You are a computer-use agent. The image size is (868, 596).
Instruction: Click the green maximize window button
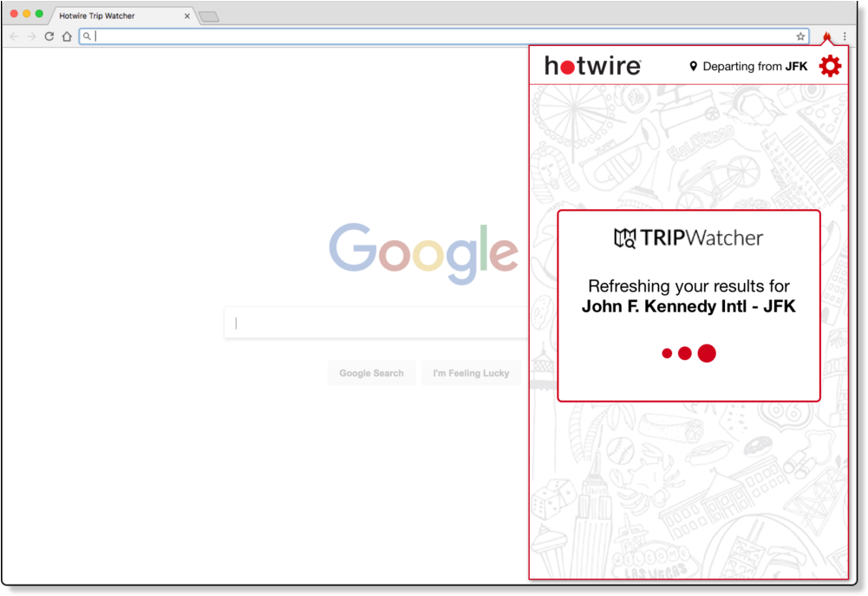pyautogui.click(x=39, y=14)
